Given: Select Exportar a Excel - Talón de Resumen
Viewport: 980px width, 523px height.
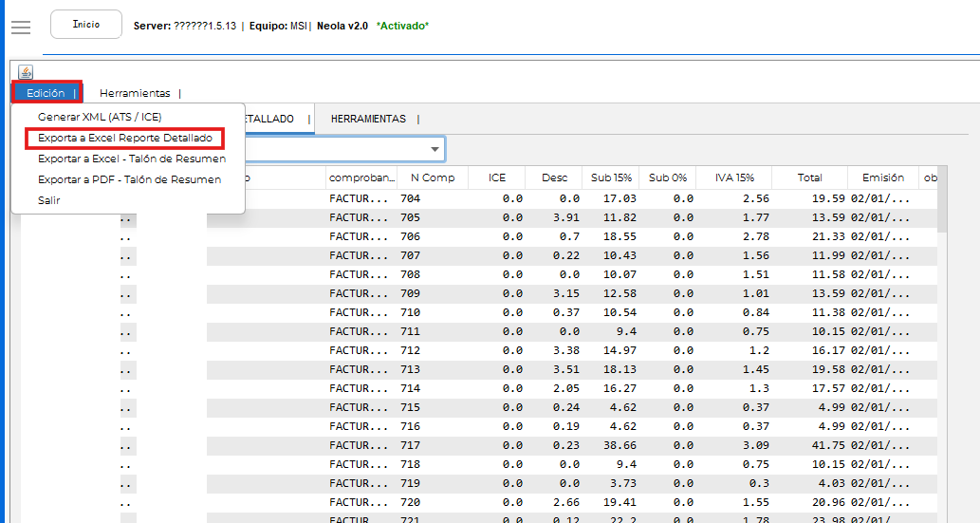Looking at the screenshot, I should pos(131,159).
